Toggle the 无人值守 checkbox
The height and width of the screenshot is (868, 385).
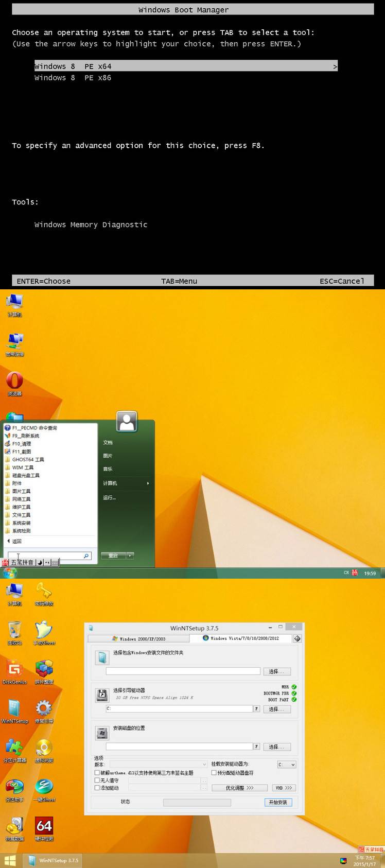pyautogui.click(x=97, y=780)
